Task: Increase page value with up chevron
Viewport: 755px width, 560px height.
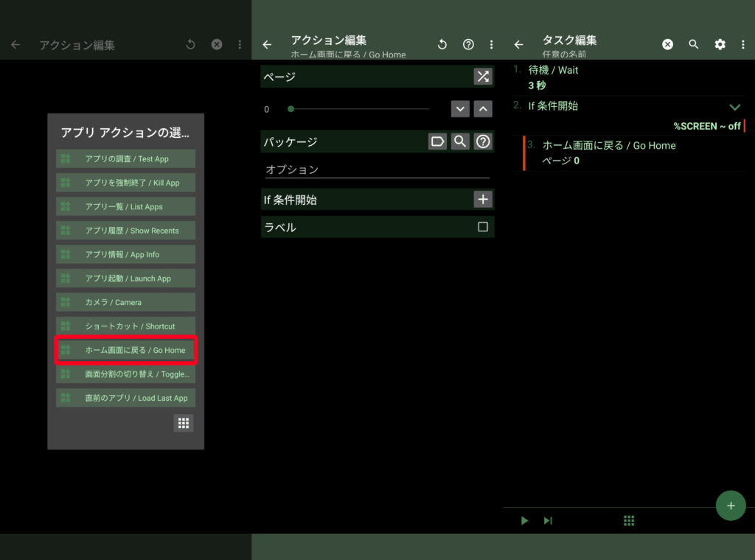Action: click(x=483, y=109)
